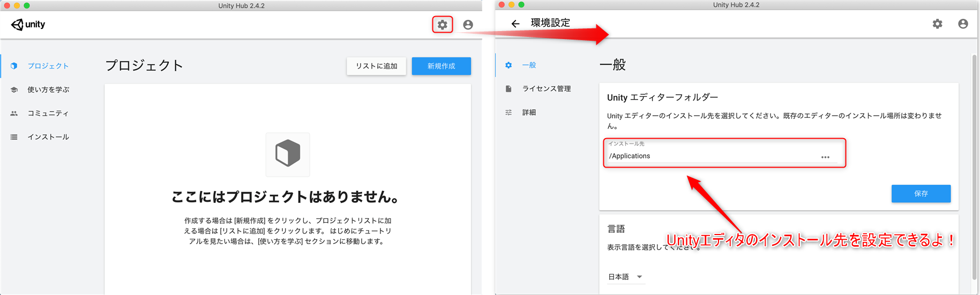Click the 保存 button

tap(921, 194)
